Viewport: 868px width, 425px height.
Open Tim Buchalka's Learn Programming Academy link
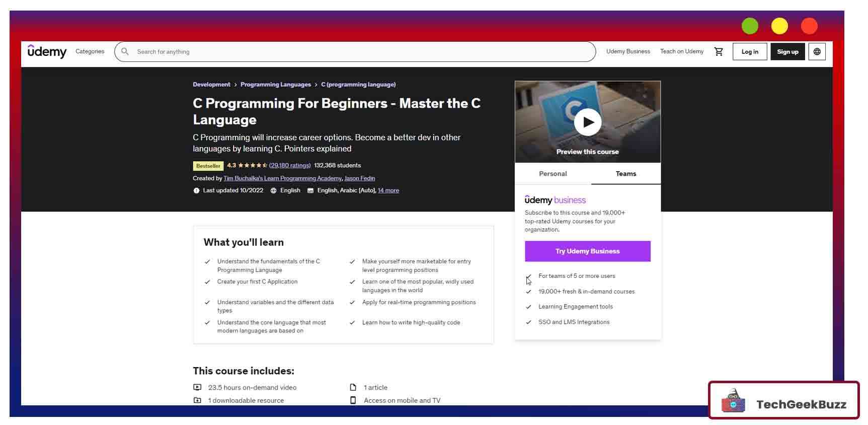click(282, 178)
